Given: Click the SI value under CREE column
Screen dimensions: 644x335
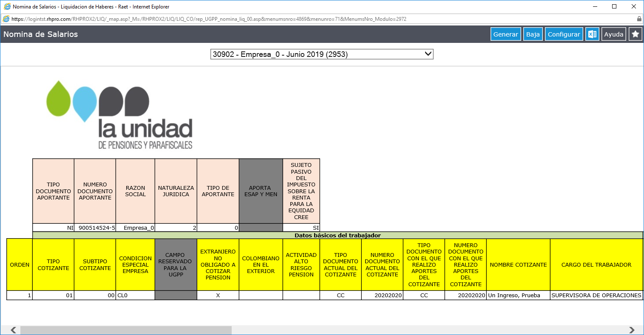Looking at the screenshot, I should [x=301, y=228].
